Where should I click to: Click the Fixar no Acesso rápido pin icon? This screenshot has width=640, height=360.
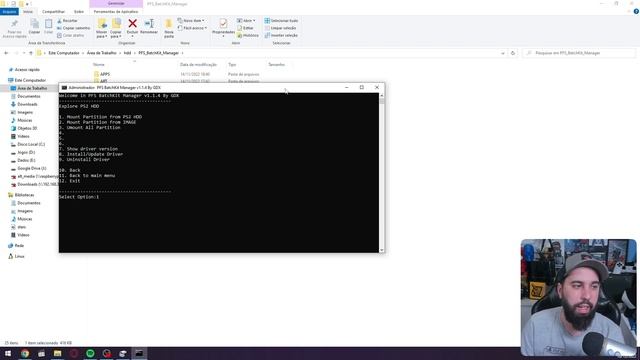point(14,24)
